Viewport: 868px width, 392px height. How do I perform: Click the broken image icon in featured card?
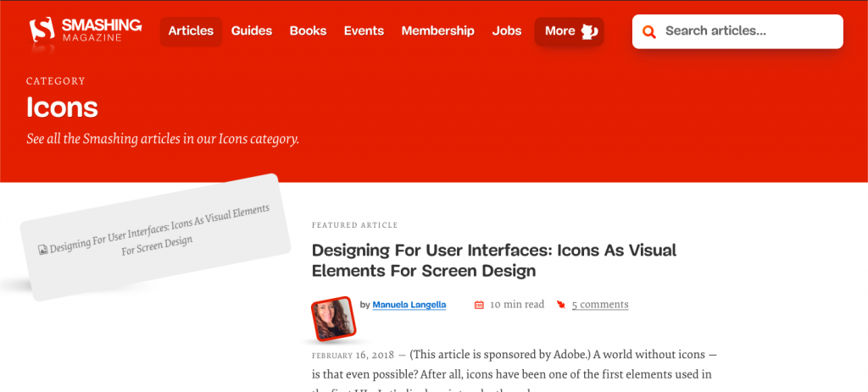pos(42,250)
